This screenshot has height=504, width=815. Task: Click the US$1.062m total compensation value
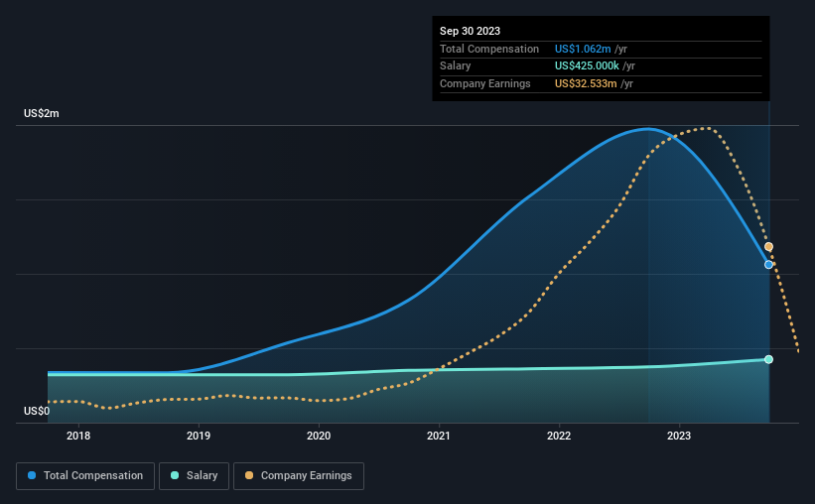click(x=583, y=49)
